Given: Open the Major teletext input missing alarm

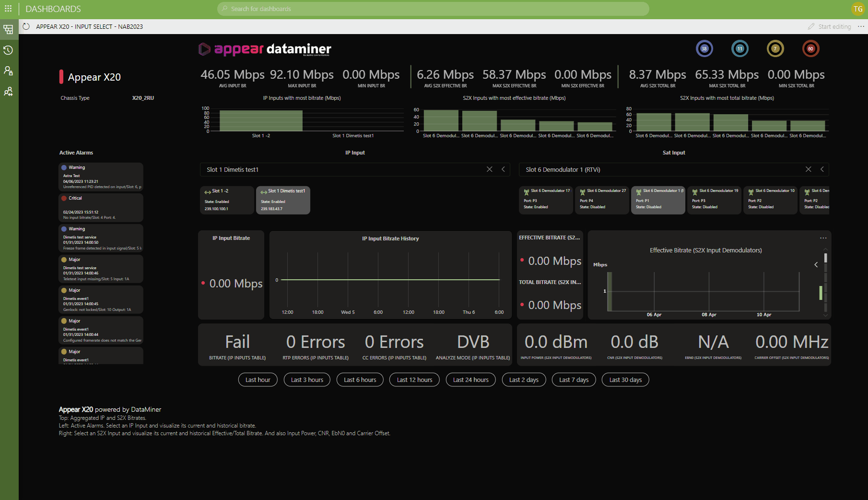Looking at the screenshot, I should pyautogui.click(x=101, y=269).
